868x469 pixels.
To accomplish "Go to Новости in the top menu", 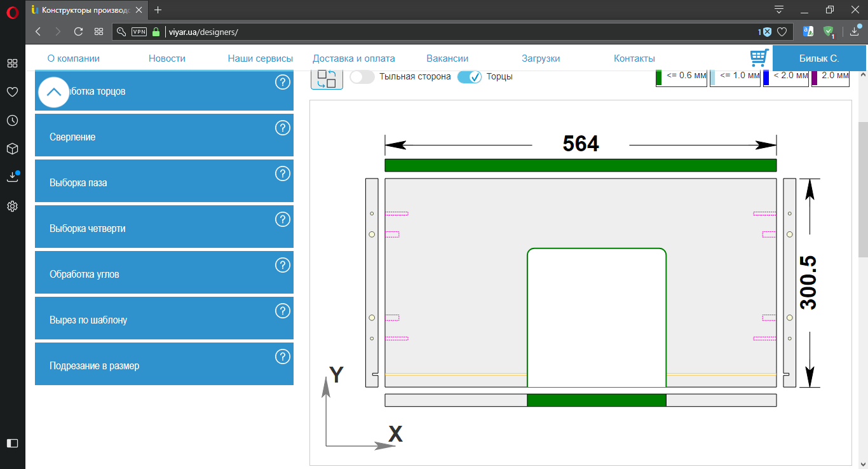I will tap(167, 58).
